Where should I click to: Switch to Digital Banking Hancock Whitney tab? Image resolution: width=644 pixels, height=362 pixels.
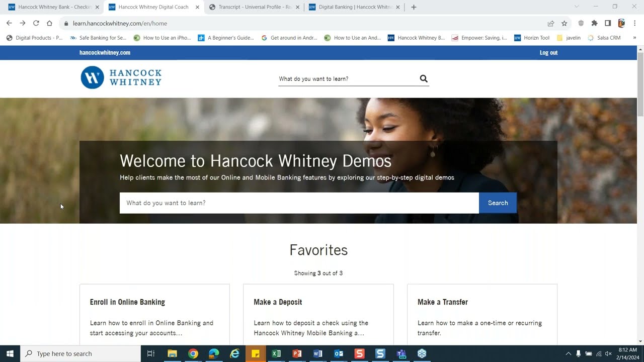(x=355, y=7)
